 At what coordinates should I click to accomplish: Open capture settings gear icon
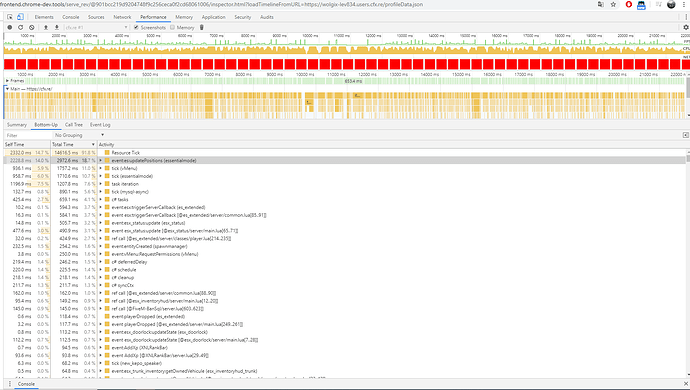tap(686, 27)
